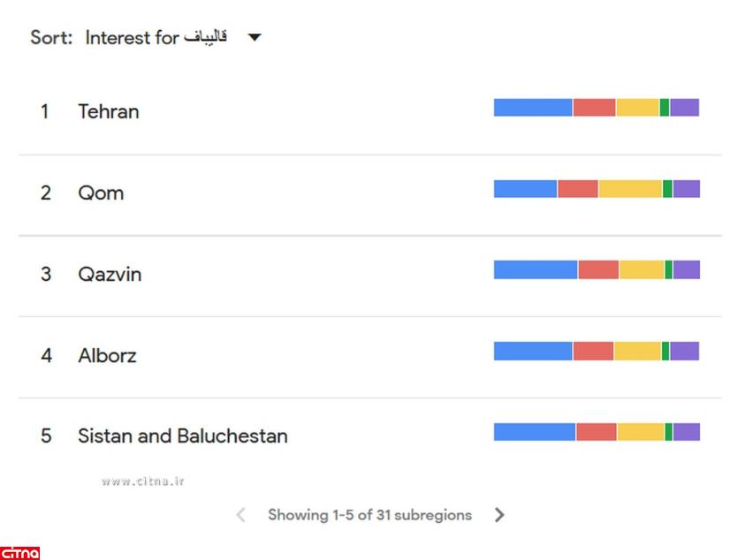Click the yellow segment of Qom's bar
The width and height of the screenshot is (738, 560).
click(x=630, y=189)
